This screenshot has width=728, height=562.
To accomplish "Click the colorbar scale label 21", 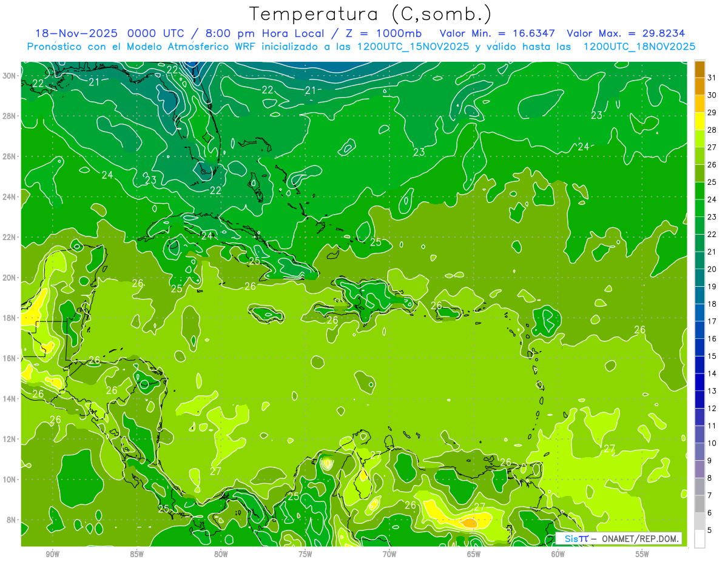I will [x=712, y=252].
